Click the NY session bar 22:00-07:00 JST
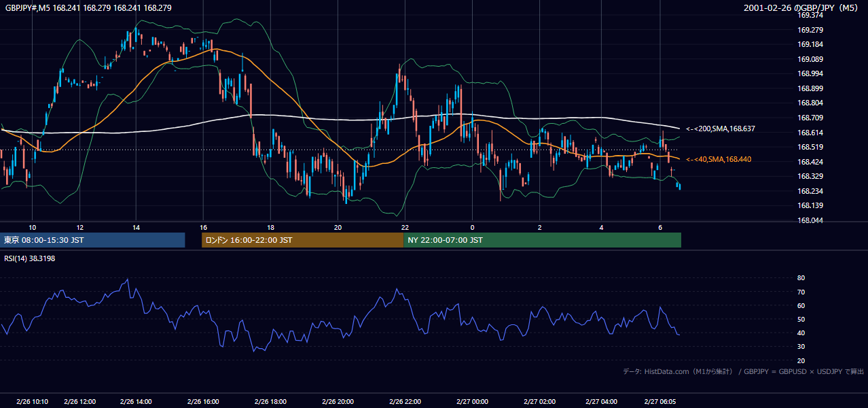The image size is (868, 408). tap(542, 240)
